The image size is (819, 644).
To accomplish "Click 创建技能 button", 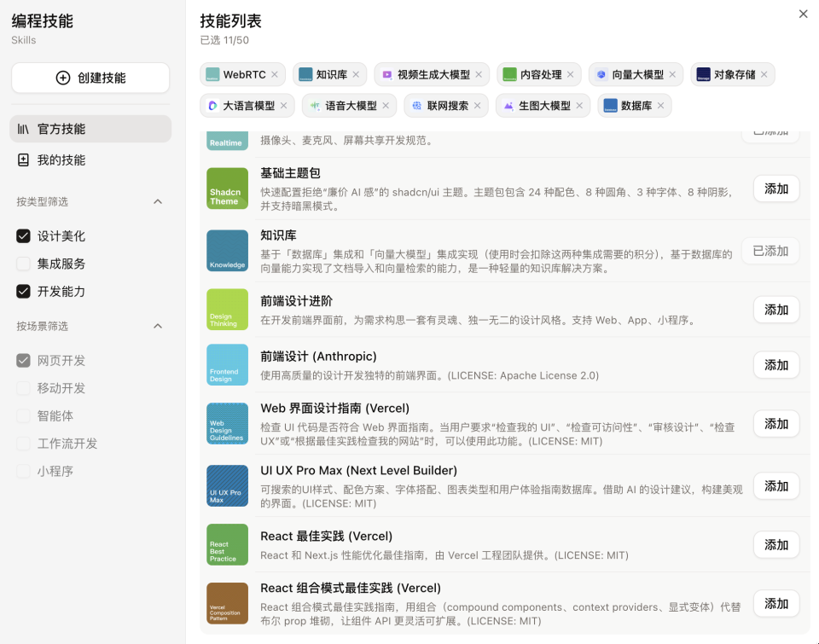I will [x=90, y=78].
